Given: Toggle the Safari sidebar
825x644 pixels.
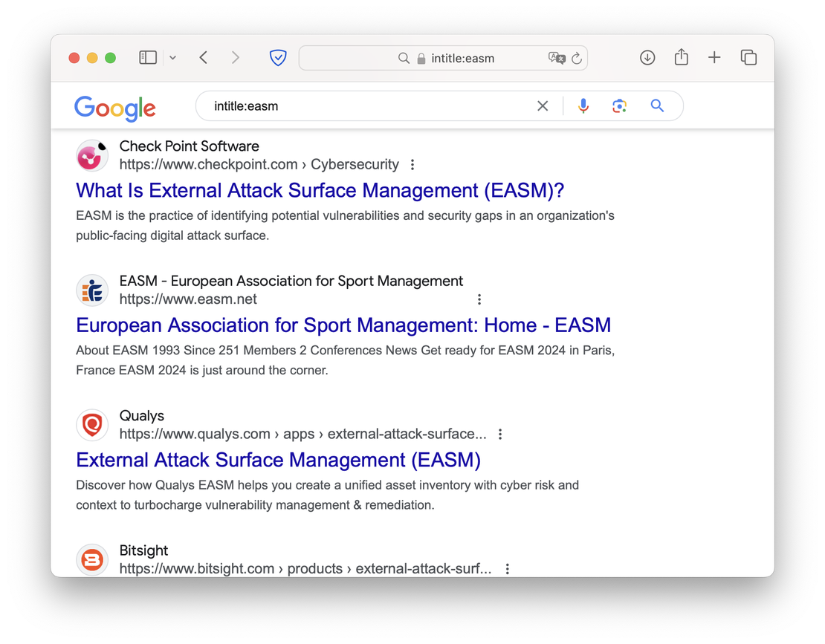Looking at the screenshot, I should click(148, 58).
